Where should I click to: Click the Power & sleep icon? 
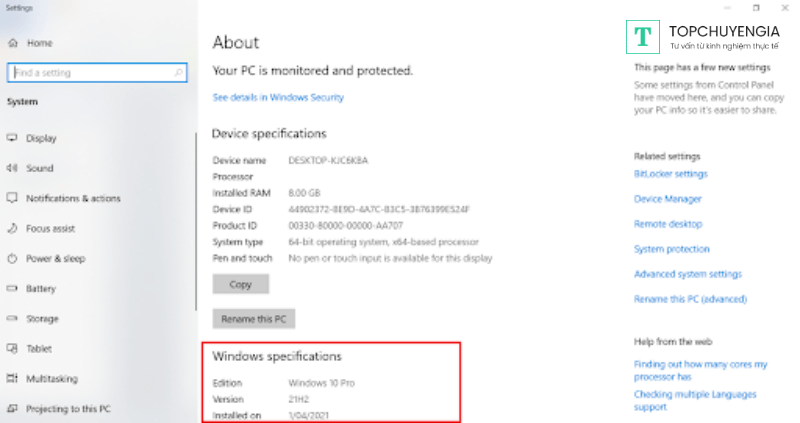13,258
